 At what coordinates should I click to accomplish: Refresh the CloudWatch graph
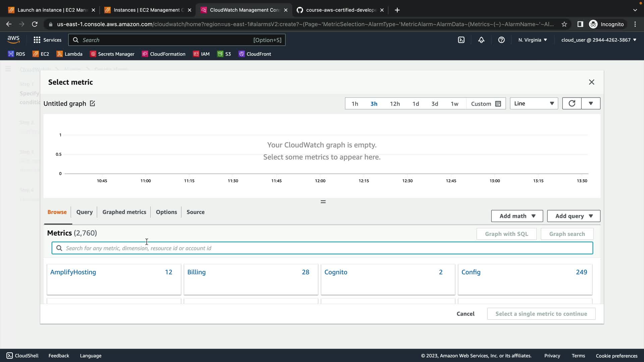(572, 104)
